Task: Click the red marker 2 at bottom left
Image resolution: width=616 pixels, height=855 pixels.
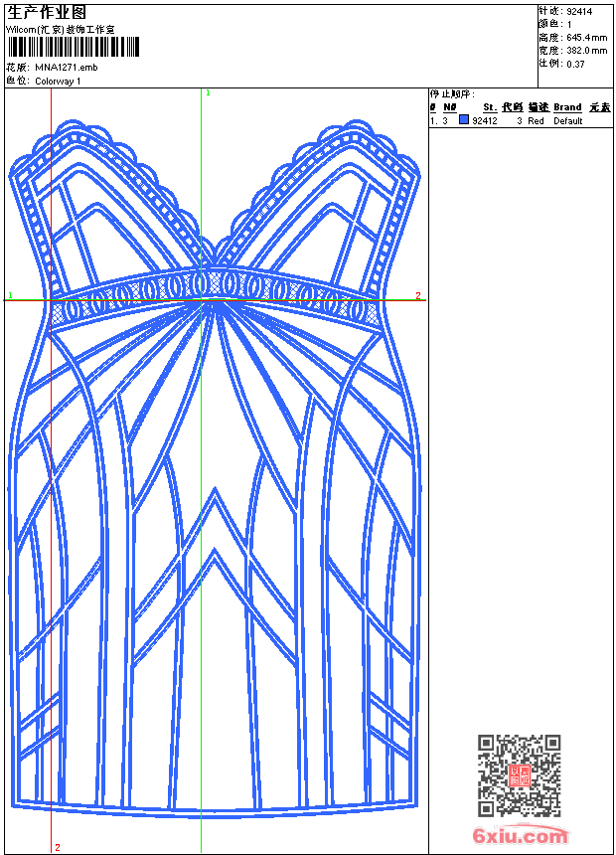Action: pos(58,847)
